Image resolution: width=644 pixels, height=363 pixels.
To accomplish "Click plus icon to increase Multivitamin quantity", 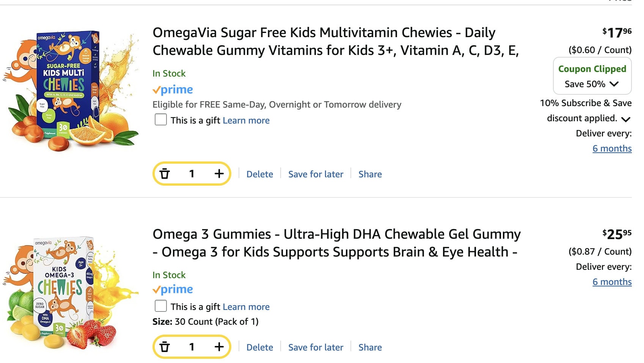I will 219,174.
